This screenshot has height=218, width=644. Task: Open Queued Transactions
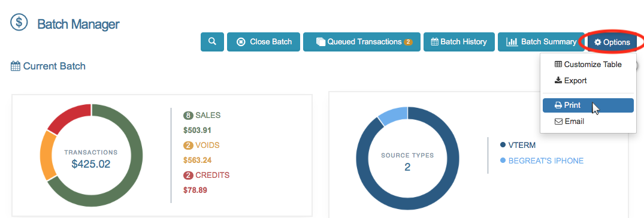(362, 42)
